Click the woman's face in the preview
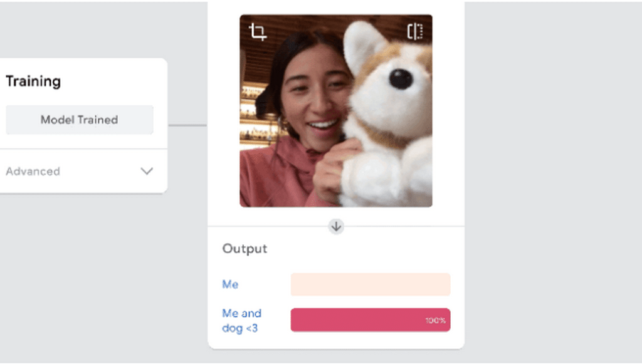 (x=315, y=96)
